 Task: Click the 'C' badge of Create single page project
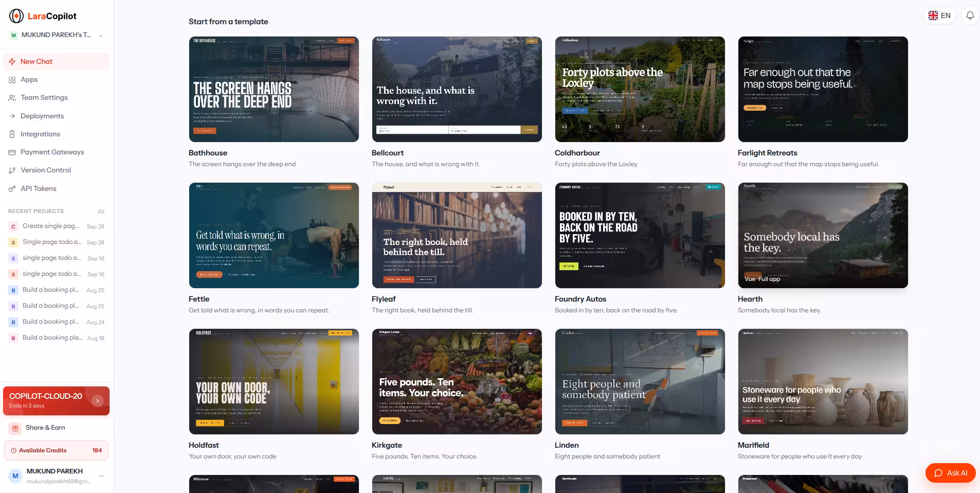pyautogui.click(x=13, y=226)
